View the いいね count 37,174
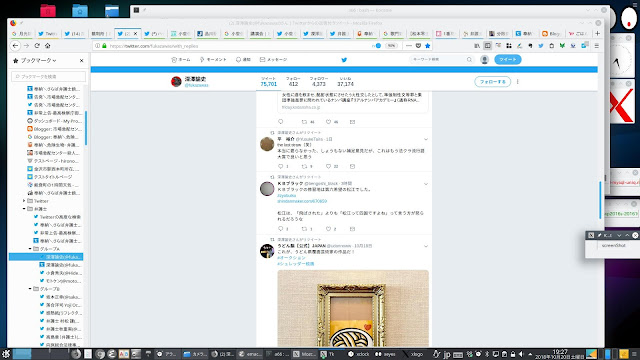The image size is (640, 360). pos(345,82)
